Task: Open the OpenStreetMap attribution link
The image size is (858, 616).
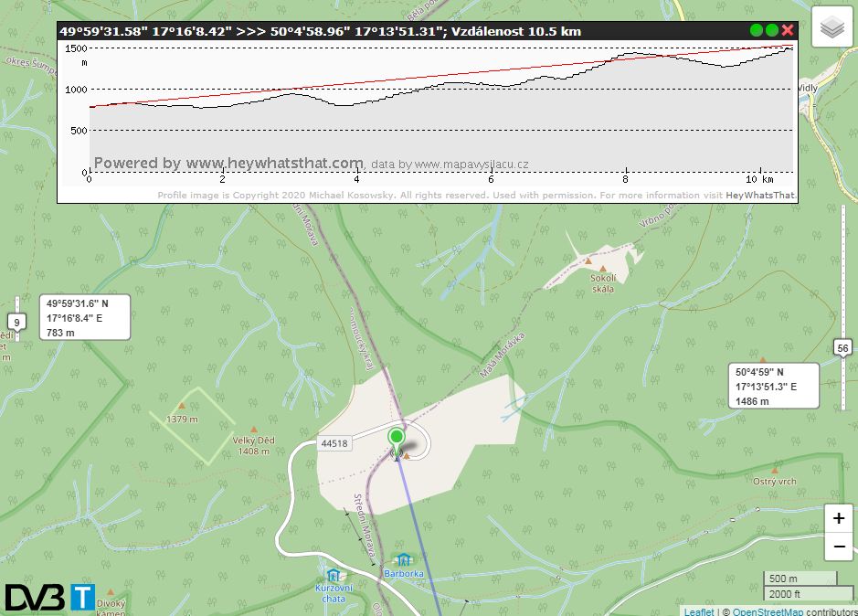Action: tap(768, 611)
